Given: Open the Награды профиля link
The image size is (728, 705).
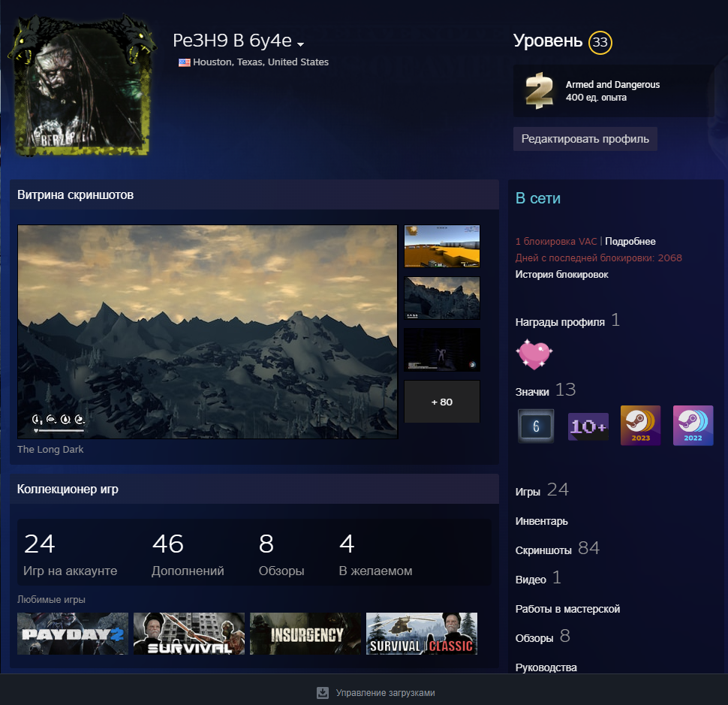Looking at the screenshot, I should [560, 322].
